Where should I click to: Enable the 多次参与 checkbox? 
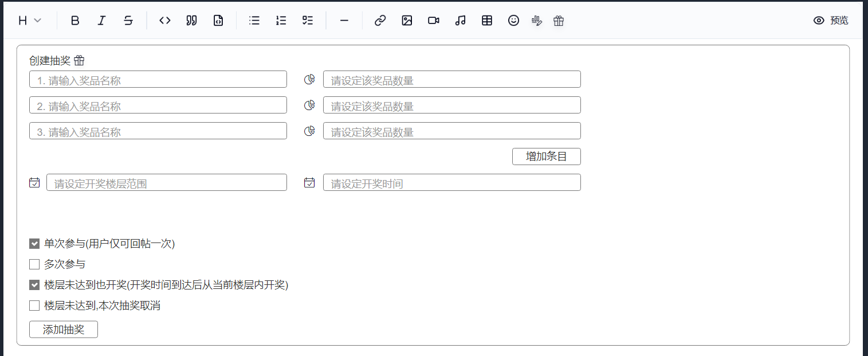[34, 264]
